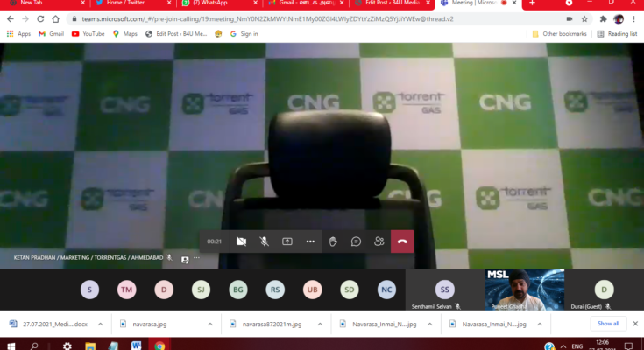Open Apps from the bookmarks bar
The height and width of the screenshot is (350, 644).
18,33
